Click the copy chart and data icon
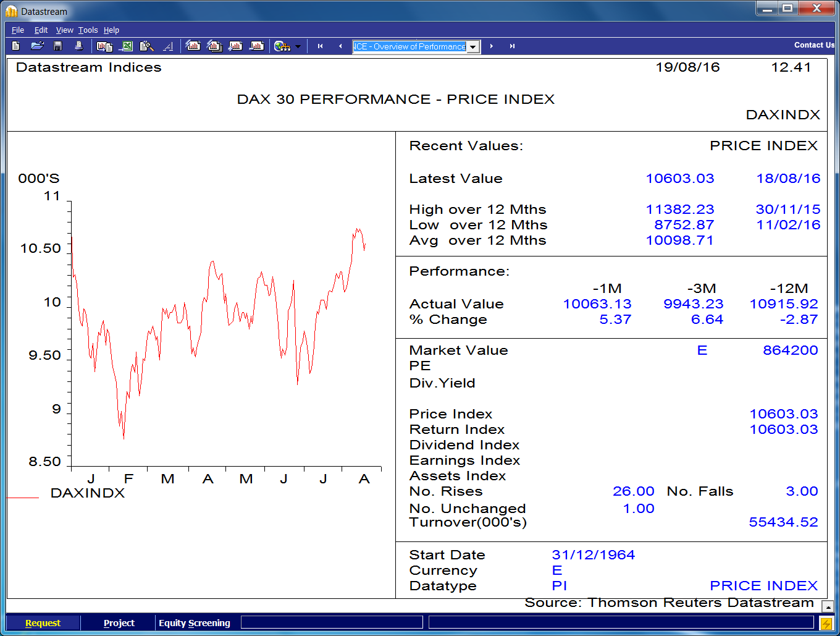Viewport: 840px width, 636px height. point(105,46)
